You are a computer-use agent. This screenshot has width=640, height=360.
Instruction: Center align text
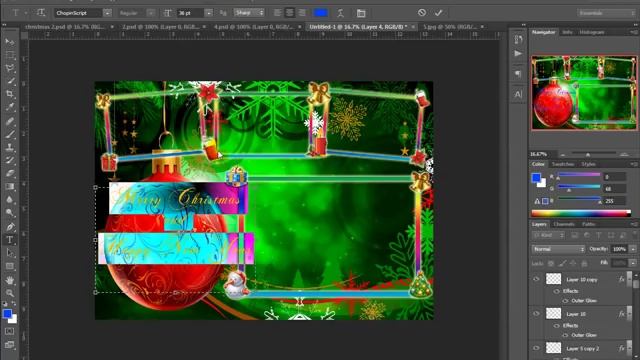click(289, 13)
